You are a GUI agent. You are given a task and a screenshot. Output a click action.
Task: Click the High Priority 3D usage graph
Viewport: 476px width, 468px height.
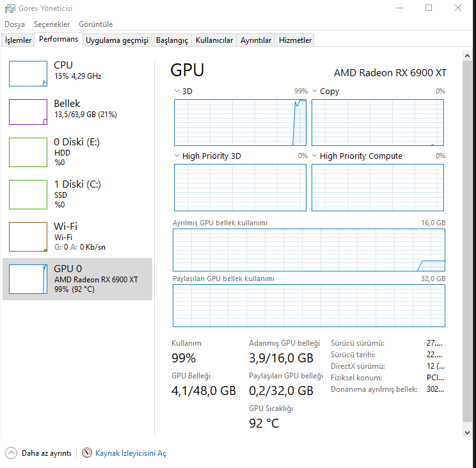[240, 188]
